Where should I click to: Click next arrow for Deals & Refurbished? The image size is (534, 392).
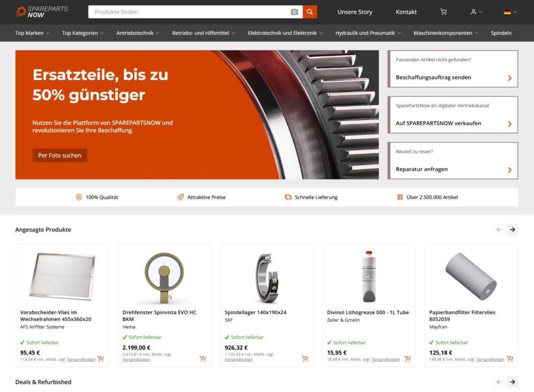pos(512,382)
